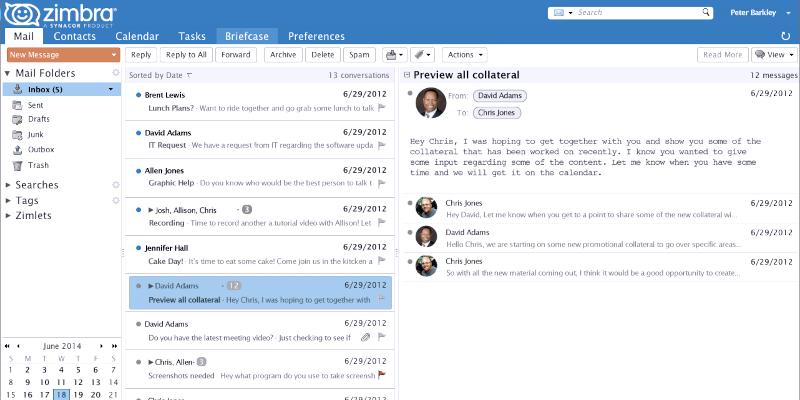
Task: Expand the Searches section
Action: click(8, 185)
